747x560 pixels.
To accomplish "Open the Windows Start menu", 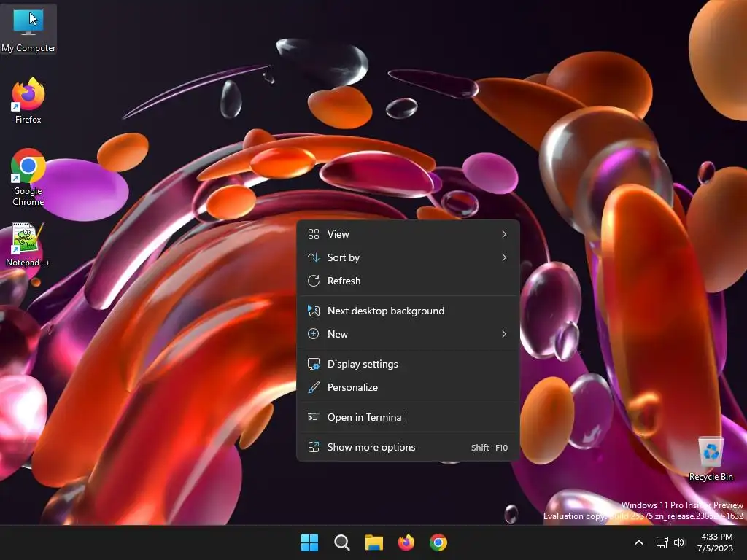I will pos(309,542).
